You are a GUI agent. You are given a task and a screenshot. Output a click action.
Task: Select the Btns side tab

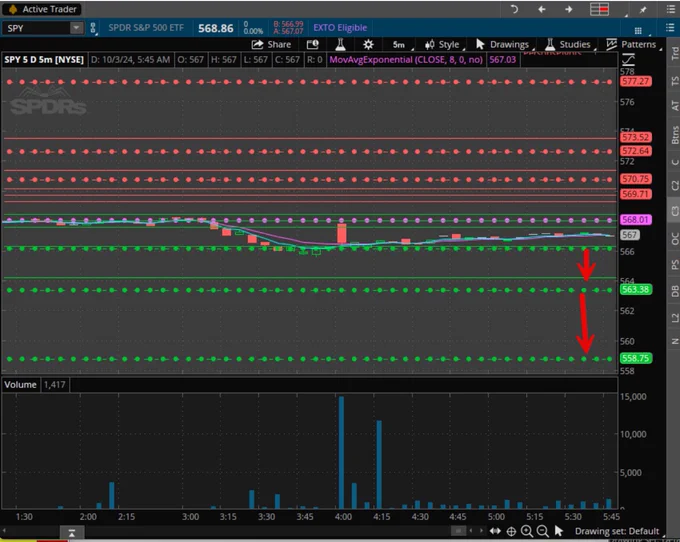click(x=674, y=134)
